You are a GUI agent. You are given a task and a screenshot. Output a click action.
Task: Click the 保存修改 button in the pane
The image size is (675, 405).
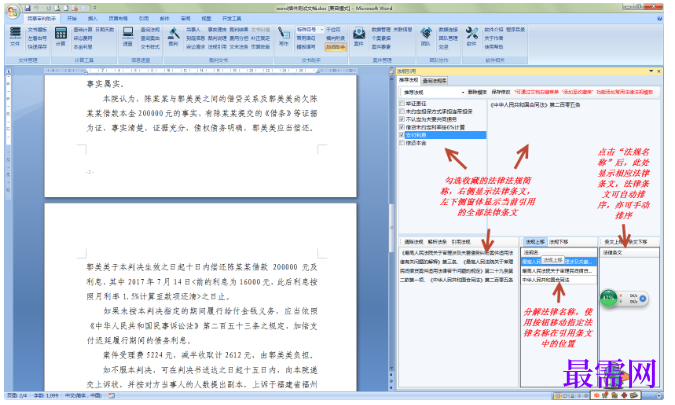coord(500,92)
